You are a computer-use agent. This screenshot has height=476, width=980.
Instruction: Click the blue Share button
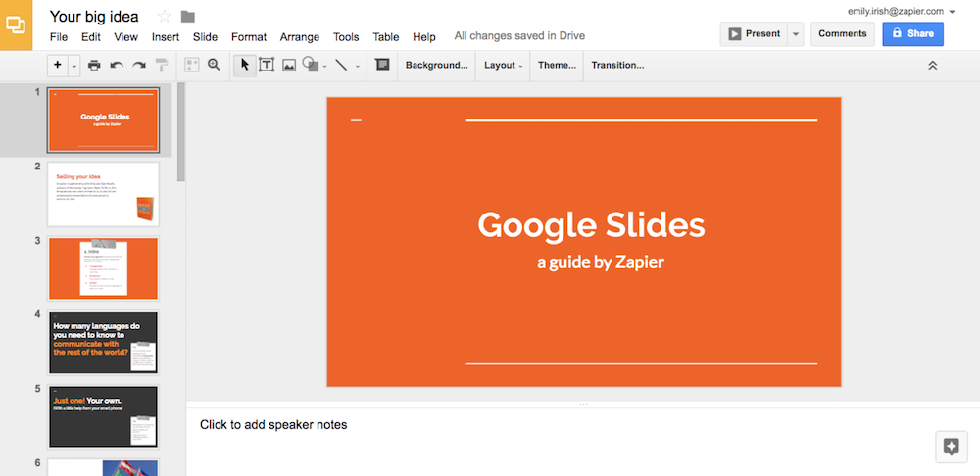(913, 33)
